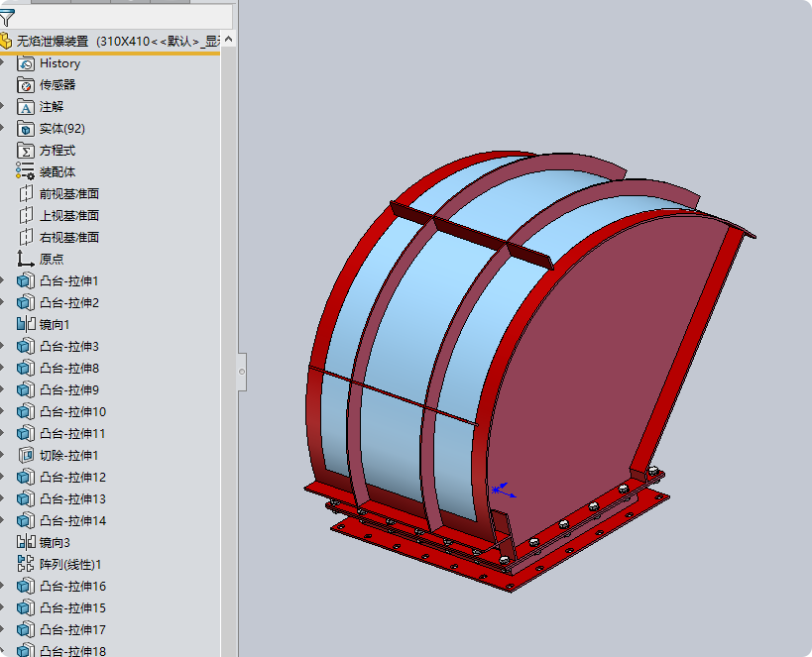Click the 前视基准面 plane icon
812x657 pixels.
click(x=26, y=193)
